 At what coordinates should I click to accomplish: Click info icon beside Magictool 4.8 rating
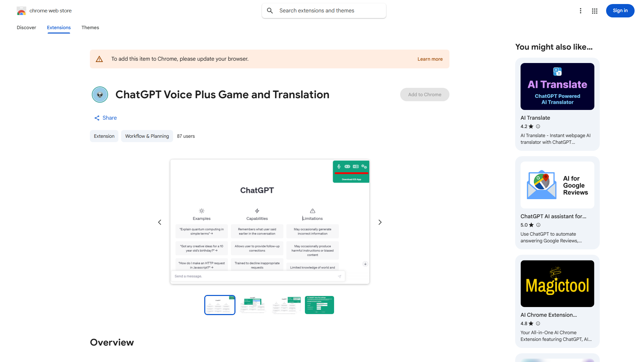(x=538, y=323)
